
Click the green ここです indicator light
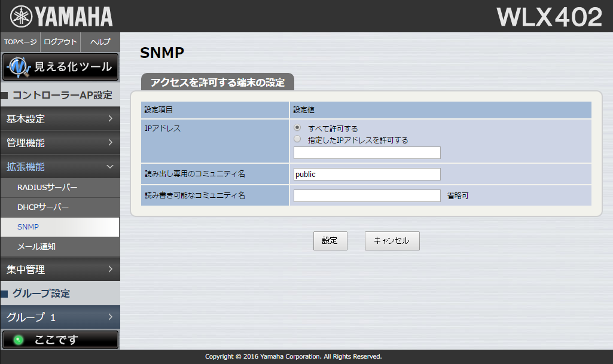[18, 339]
